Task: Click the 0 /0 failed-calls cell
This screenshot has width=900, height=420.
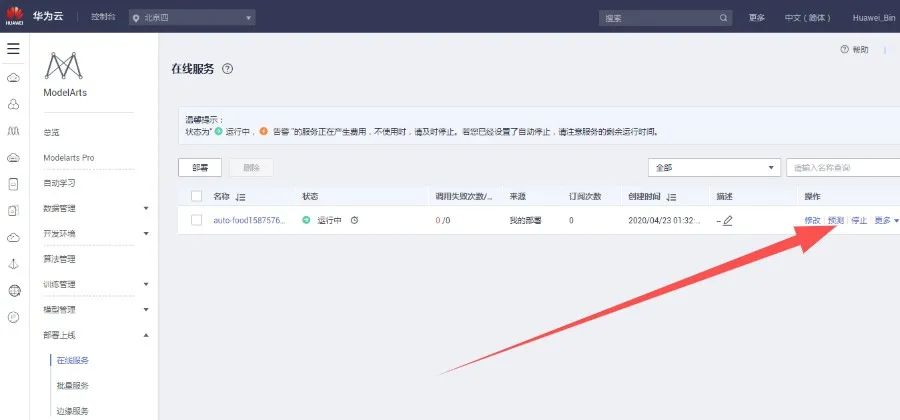Action: click(x=443, y=220)
